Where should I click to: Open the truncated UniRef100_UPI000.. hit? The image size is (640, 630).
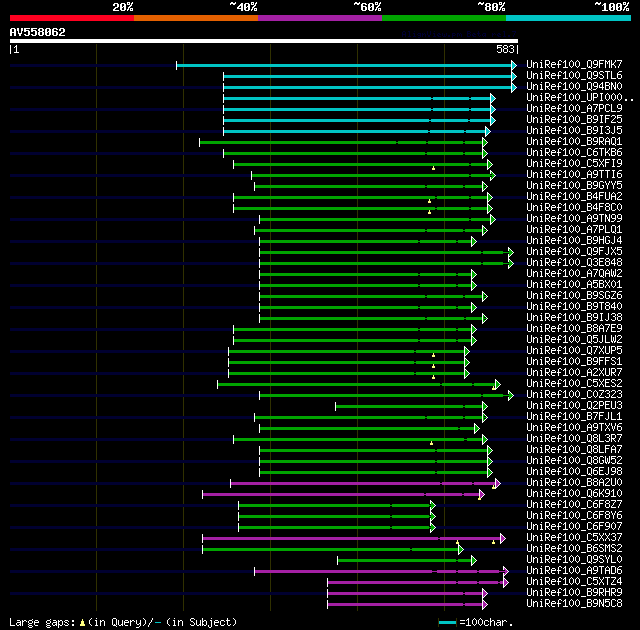point(580,97)
